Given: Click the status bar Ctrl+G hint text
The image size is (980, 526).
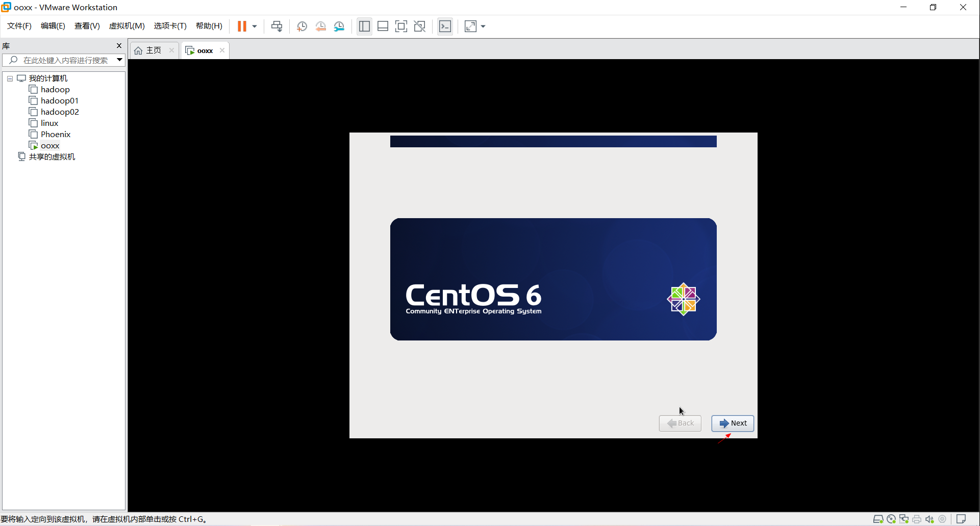Looking at the screenshot, I should click(x=104, y=519).
